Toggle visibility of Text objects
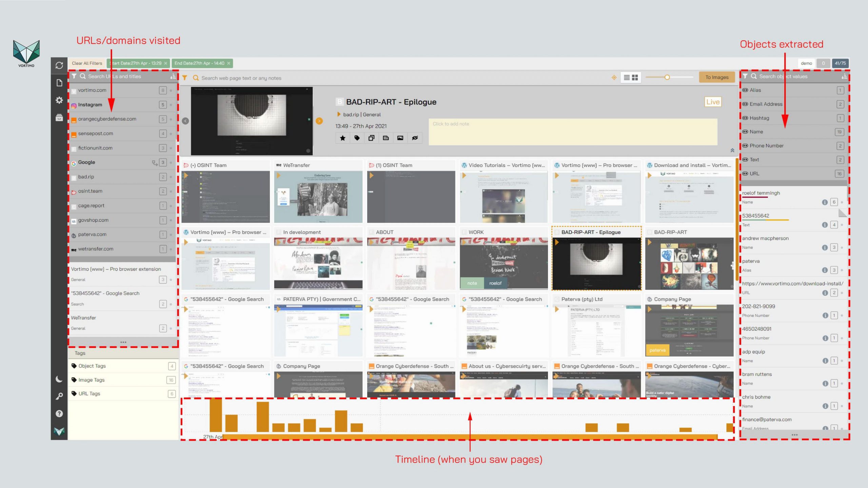 (x=745, y=160)
